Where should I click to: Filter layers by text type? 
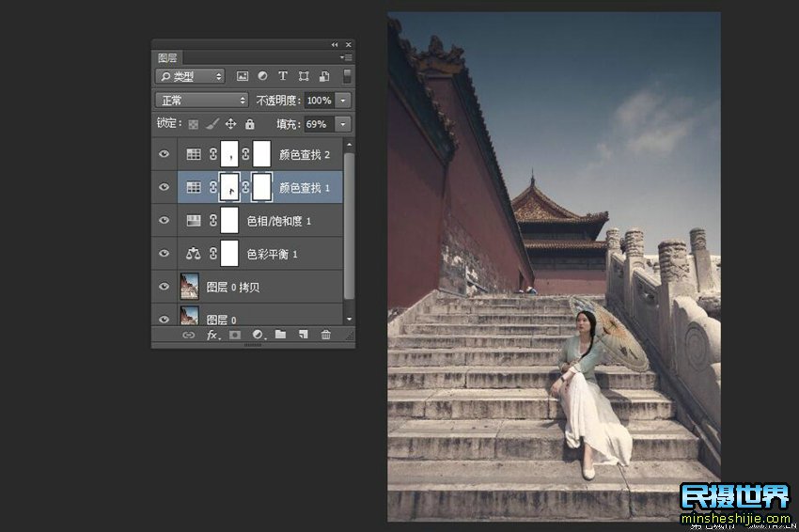283,76
